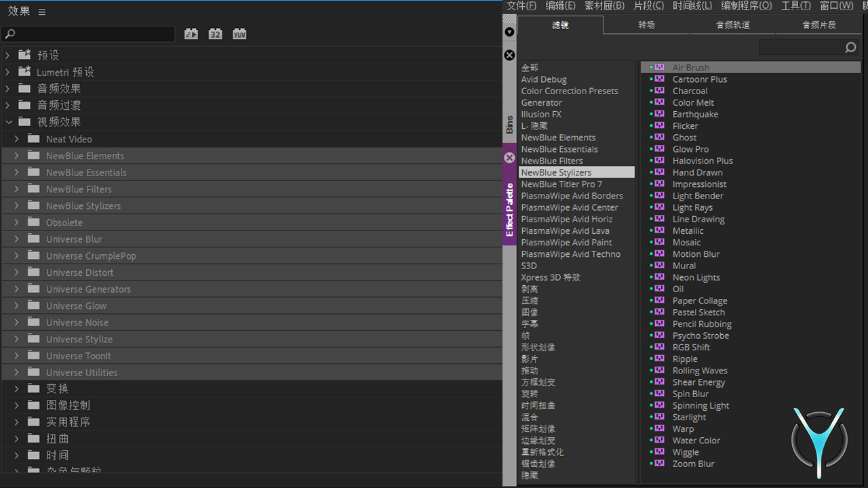Click the search magnifier in Avid palette
The image size is (868, 488).
click(850, 47)
